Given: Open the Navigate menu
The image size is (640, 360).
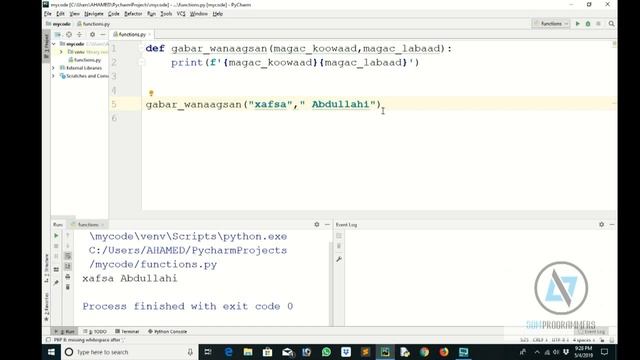Looking at the screenshot, I should coord(93,14).
